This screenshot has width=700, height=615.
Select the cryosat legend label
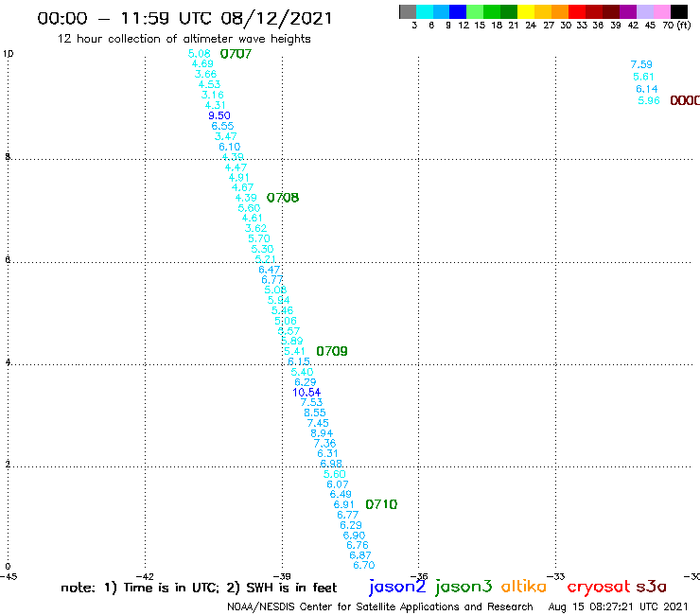pos(598,587)
